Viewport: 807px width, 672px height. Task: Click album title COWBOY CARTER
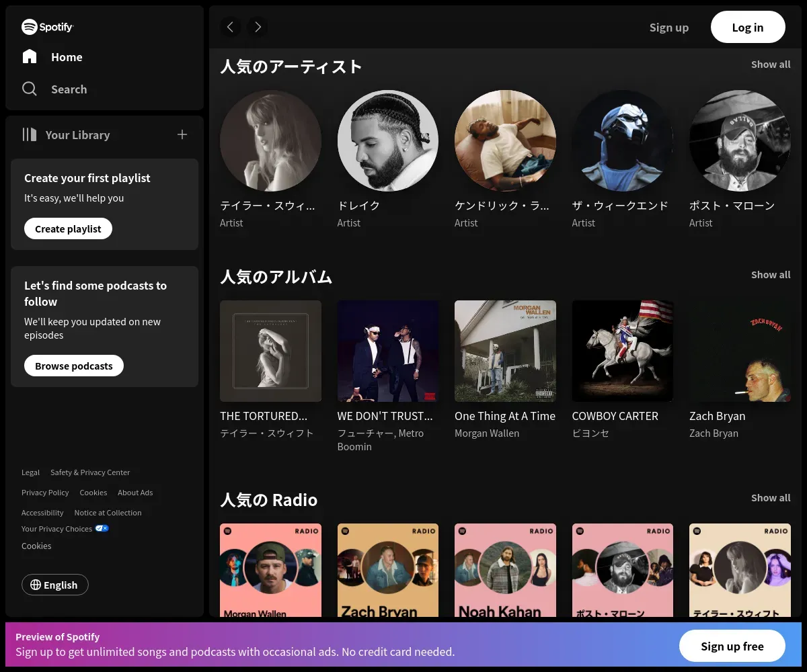(615, 416)
